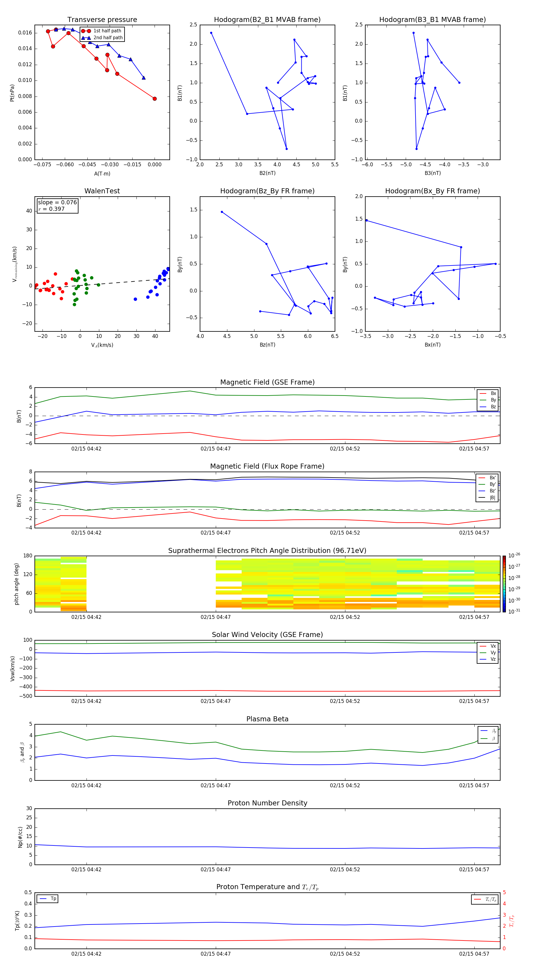Click the 'Proton Temperature and Te/Tp' title
This screenshot has width=535, height=980.
(x=267, y=887)
